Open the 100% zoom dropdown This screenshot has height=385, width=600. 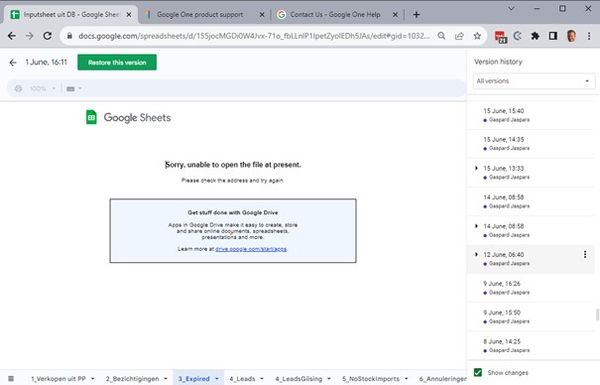coord(42,89)
